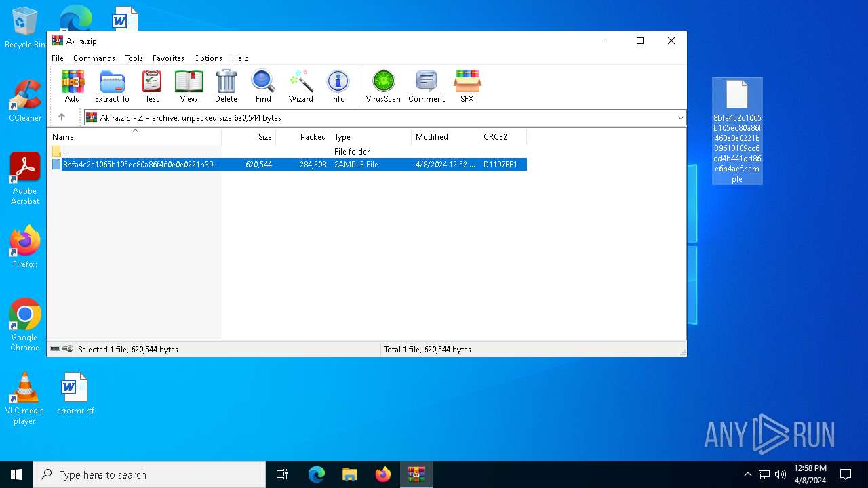Select the 8bfa4c2c1065b105ec... sample file row

pos(288,165)
